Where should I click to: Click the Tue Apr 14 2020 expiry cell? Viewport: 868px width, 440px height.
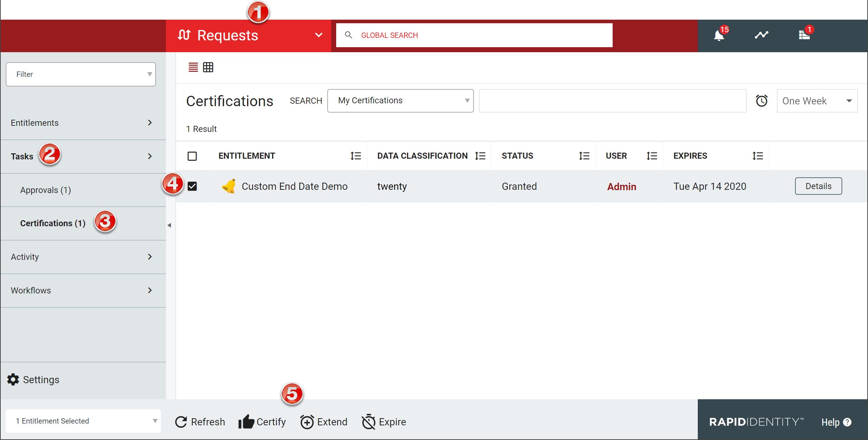(710, 186)
